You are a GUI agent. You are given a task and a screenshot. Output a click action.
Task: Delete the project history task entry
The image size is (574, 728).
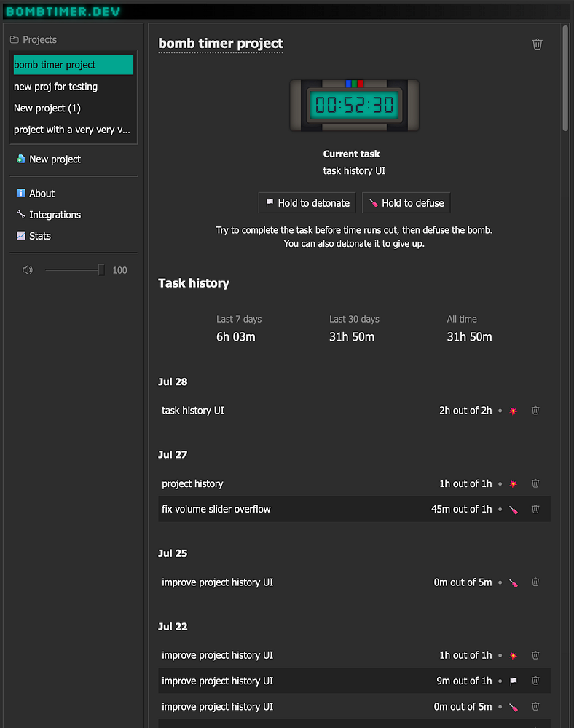(x=535, y=483)
